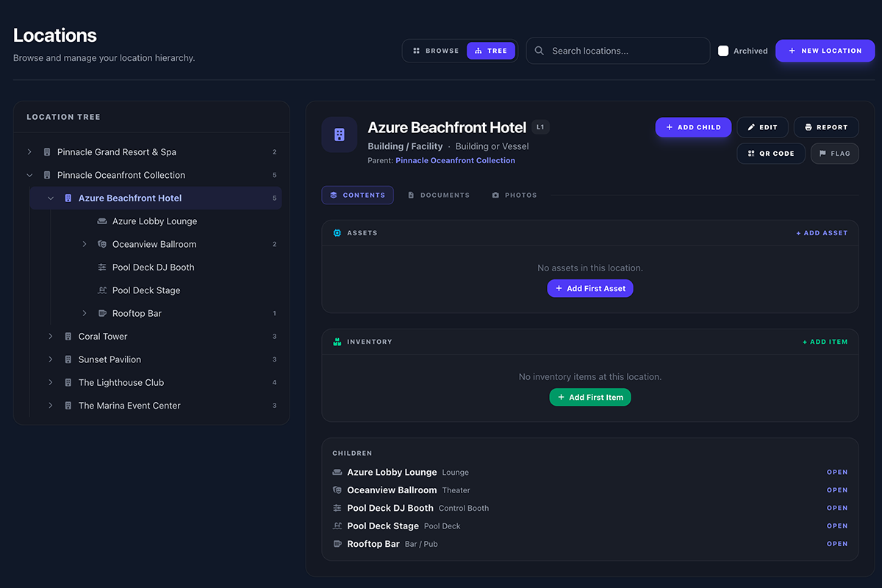This screenshot has width=882, height=588.
Task: Click the sliders icon beside Pool Deck DJ Booth in tree
Action: [102, 268]
